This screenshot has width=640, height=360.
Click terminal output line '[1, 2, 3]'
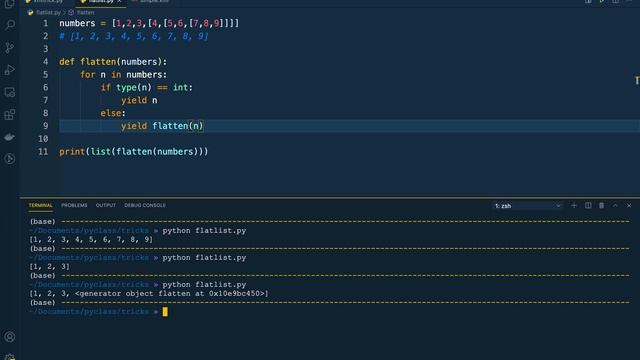tap(49, 267)
